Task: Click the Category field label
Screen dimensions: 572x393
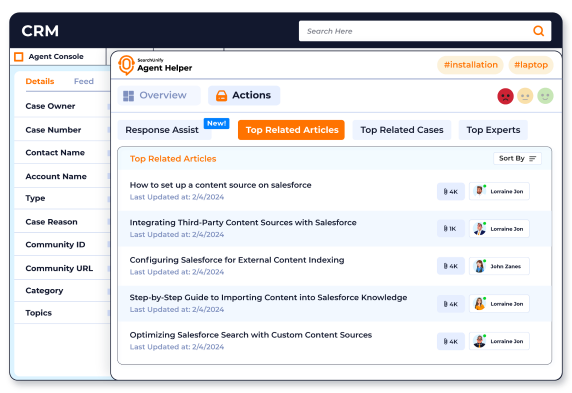Action: coord(44,290)
